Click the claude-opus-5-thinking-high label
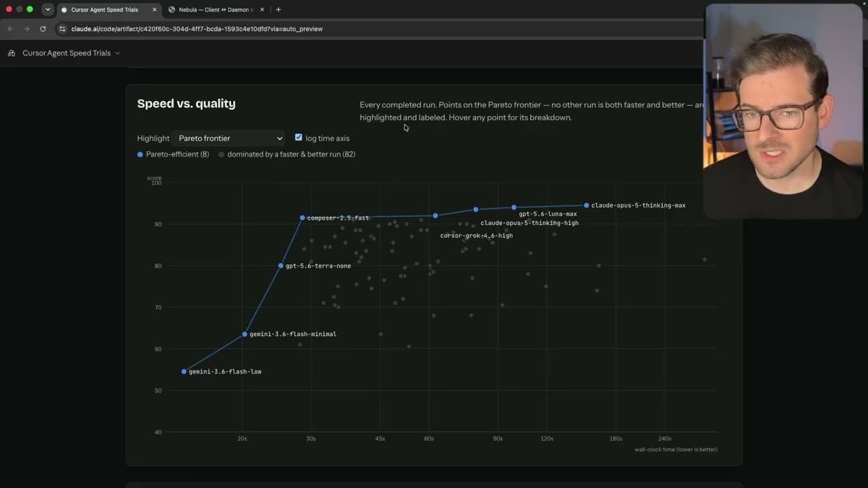 [530, 223]
